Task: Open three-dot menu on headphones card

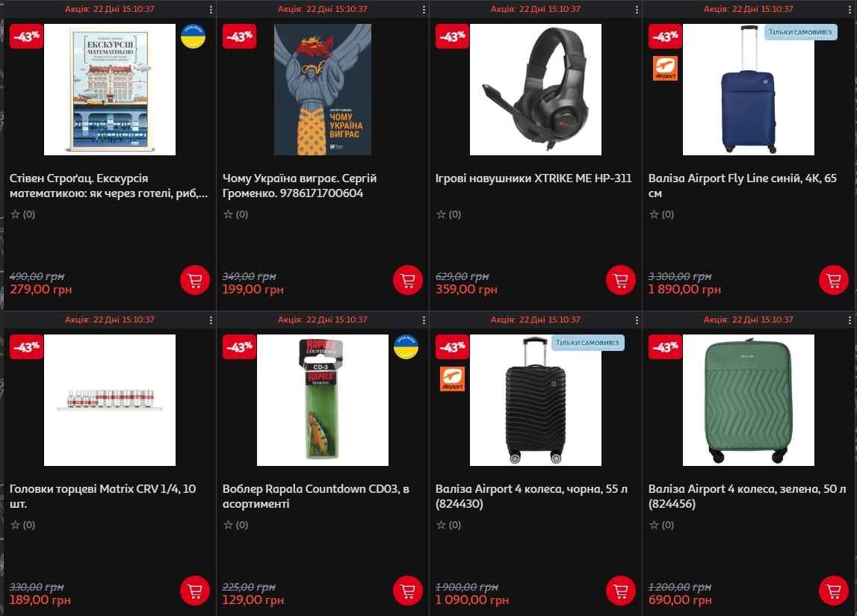Action: click(637, 10)
